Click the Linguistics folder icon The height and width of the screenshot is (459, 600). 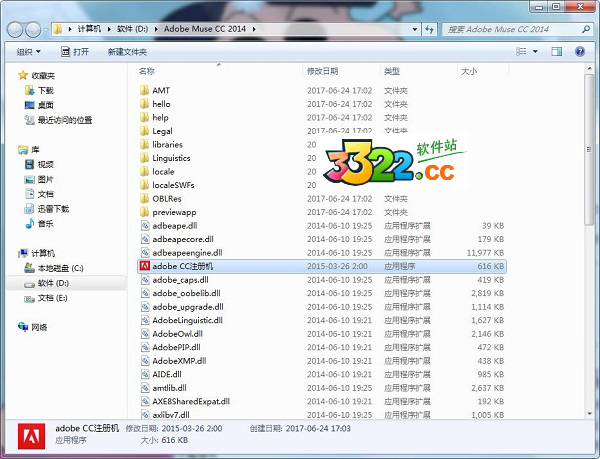point(144,158)
